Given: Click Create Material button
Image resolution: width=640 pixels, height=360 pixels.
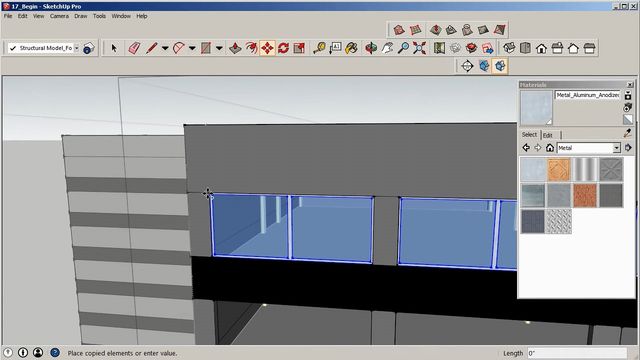Looking at the screenshot, I should point(628,107).
